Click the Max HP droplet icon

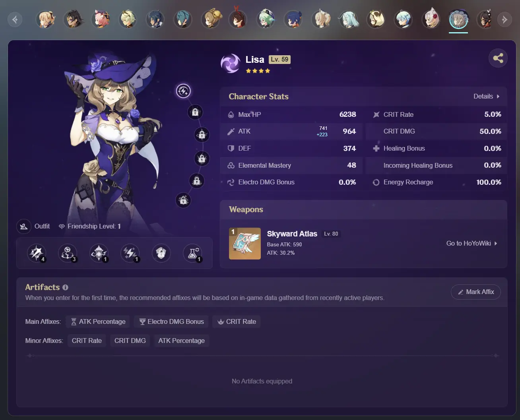(x=231, y=115)
